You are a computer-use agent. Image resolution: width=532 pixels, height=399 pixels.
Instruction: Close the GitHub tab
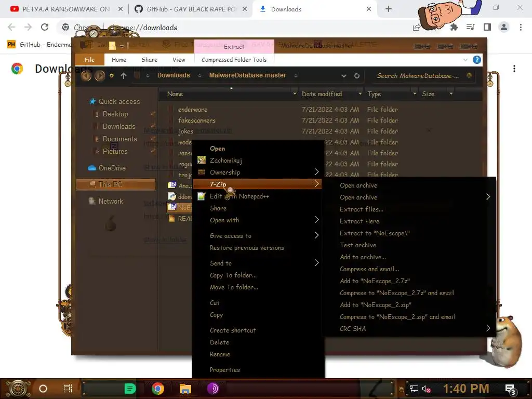(245, 9)
